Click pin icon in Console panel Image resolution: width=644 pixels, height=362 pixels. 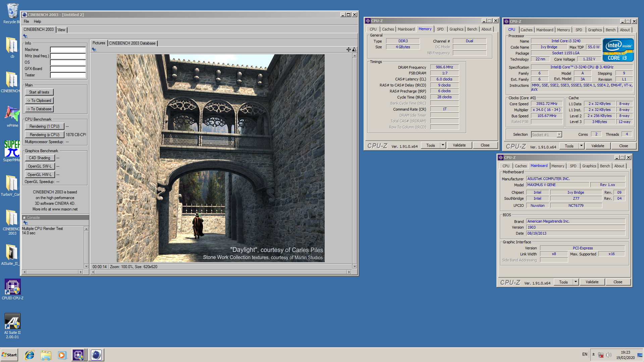pyautogui.click(x=25, y=223)
